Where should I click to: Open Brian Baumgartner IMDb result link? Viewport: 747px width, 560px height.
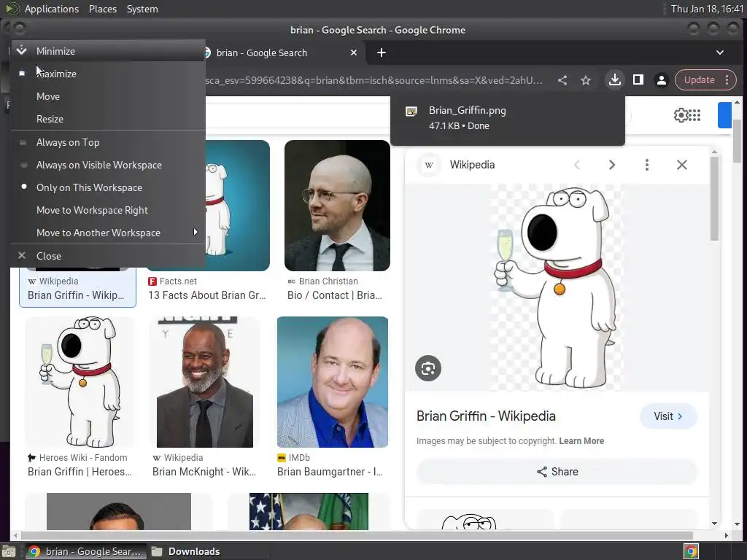tap(330, 472)
